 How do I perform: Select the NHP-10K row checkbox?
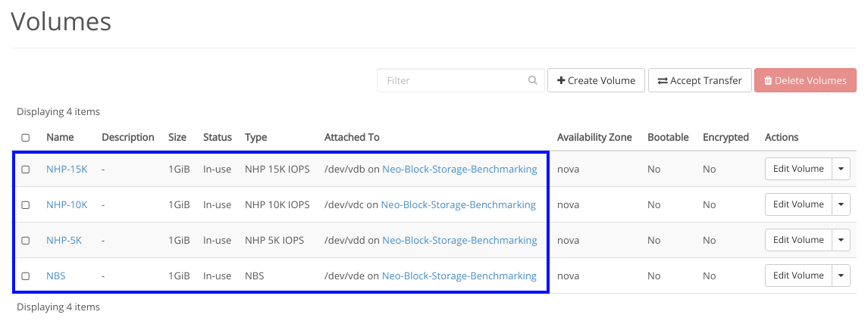pyautogui.click(x=26, y=205)
